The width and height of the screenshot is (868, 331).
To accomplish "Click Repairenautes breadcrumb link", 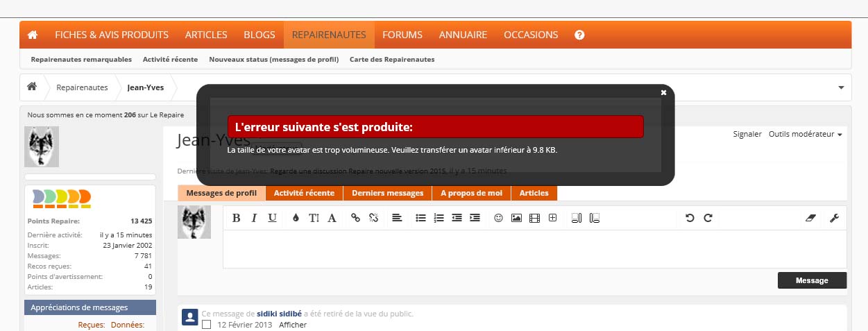I will coord(82,87).
